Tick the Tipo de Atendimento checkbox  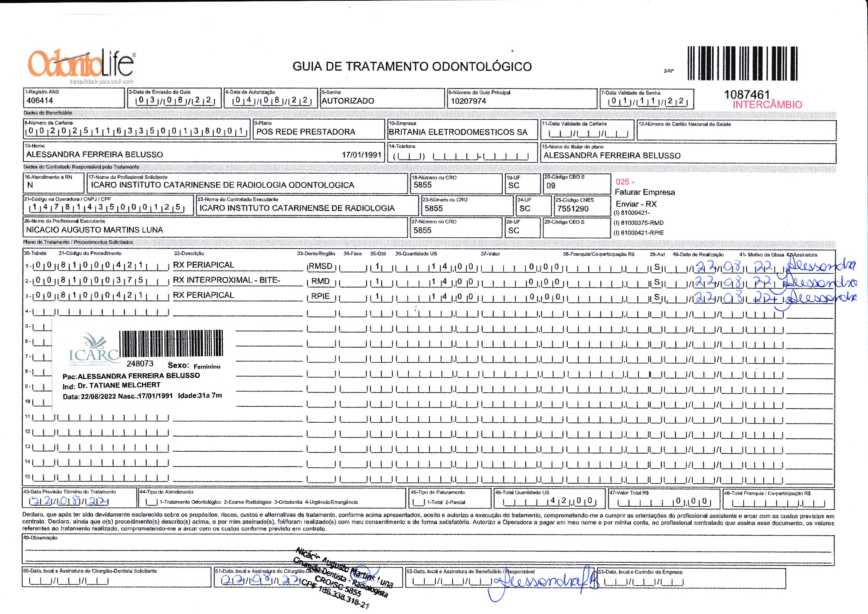click(x=151, y=503)
